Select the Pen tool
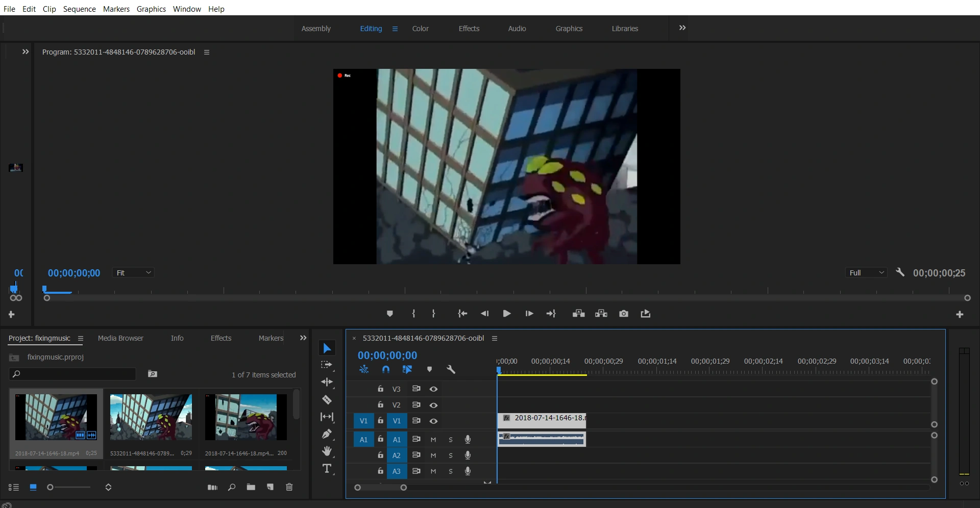 [x=327, y=434]
